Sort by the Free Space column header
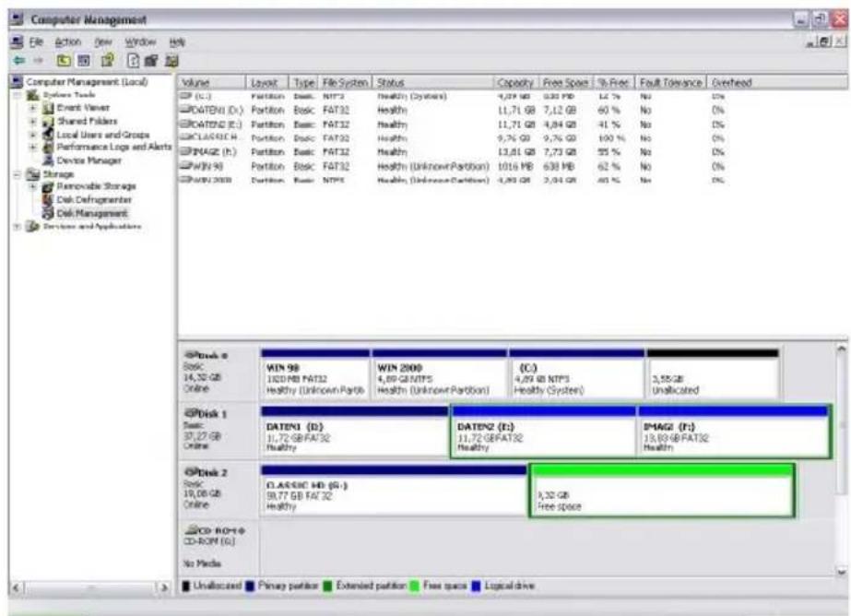 [566, 82]
